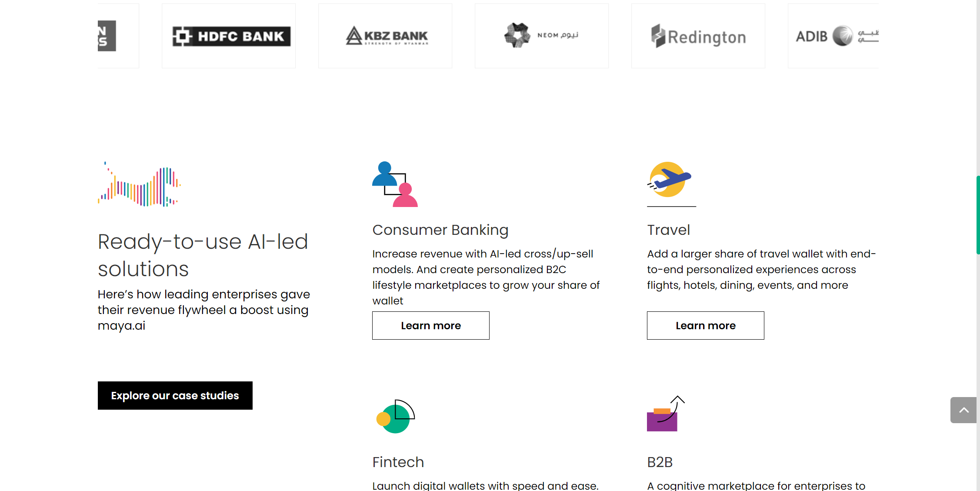
Task: Click the Fintech heading
Action: pyautogui.click(x=398, y=462)
